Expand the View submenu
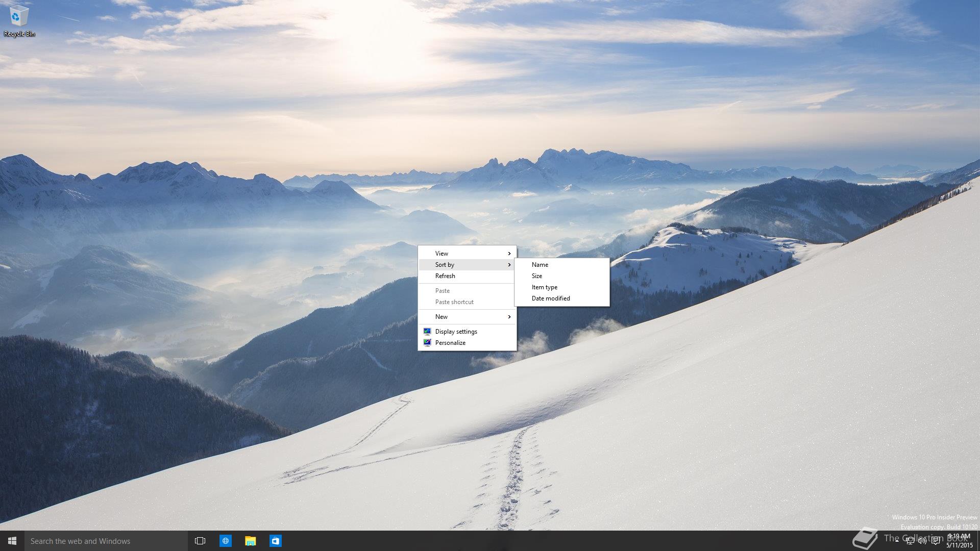The height and width of the screenshot is (551, 980). coord(467,254)
